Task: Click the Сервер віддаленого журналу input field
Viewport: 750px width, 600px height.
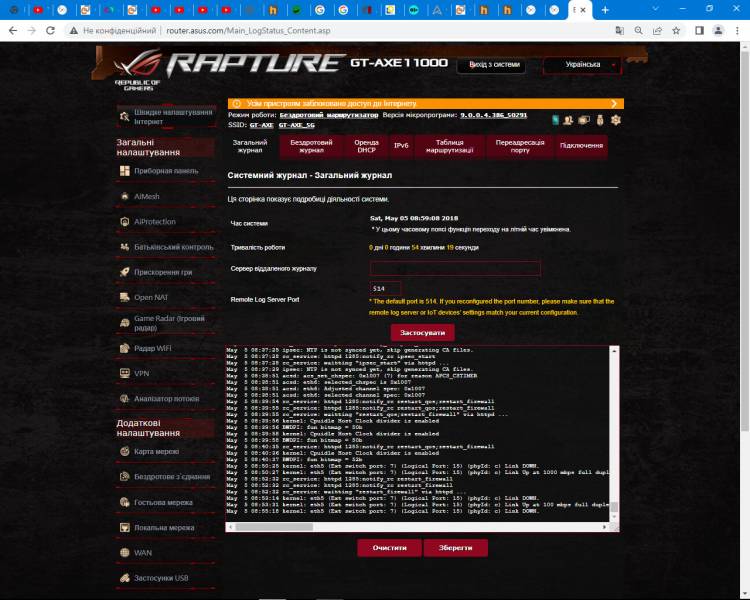Action: [x=455, y=268]
